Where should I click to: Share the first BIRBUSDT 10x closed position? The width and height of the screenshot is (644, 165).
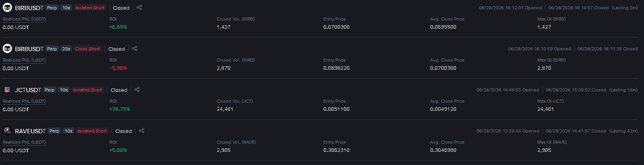coord(139,7)
